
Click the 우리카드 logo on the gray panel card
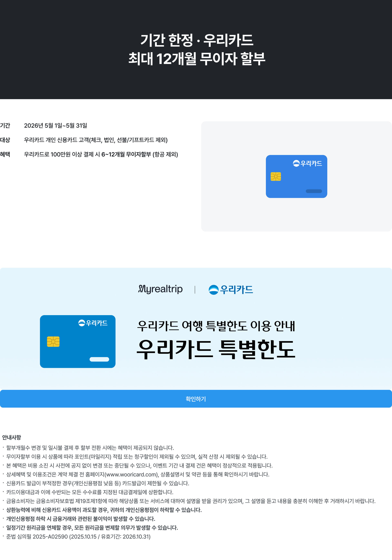307,163
